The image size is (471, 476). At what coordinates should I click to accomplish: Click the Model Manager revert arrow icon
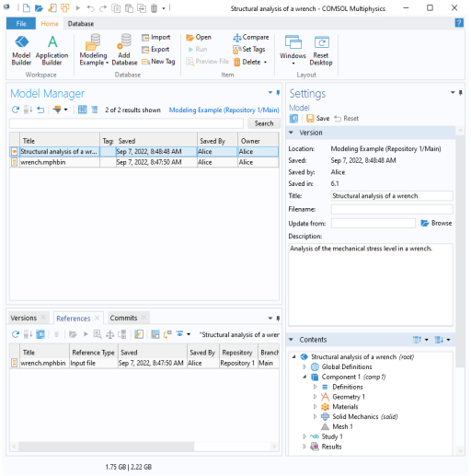(x=40, y=110)
